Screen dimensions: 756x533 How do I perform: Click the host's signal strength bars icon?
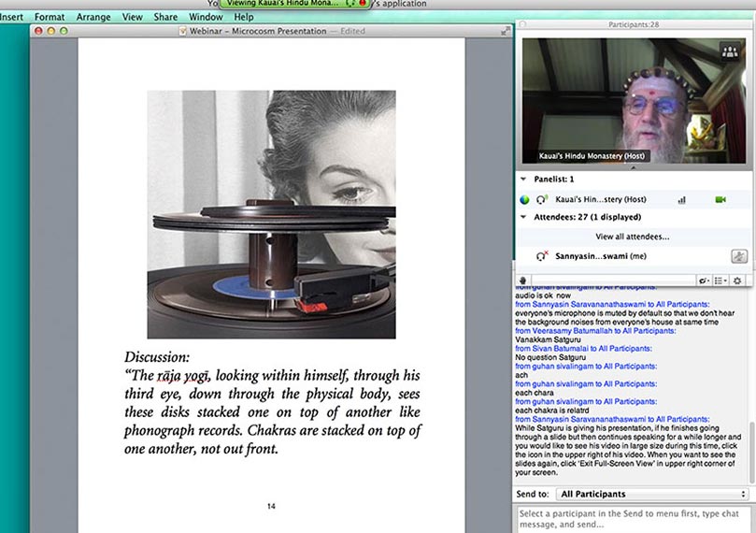[681, 199]
